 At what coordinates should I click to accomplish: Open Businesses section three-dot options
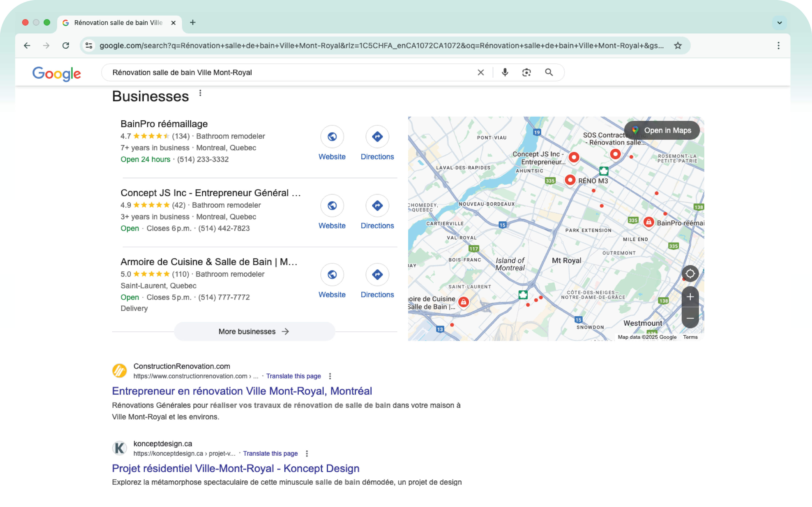[x=200, y=93]
